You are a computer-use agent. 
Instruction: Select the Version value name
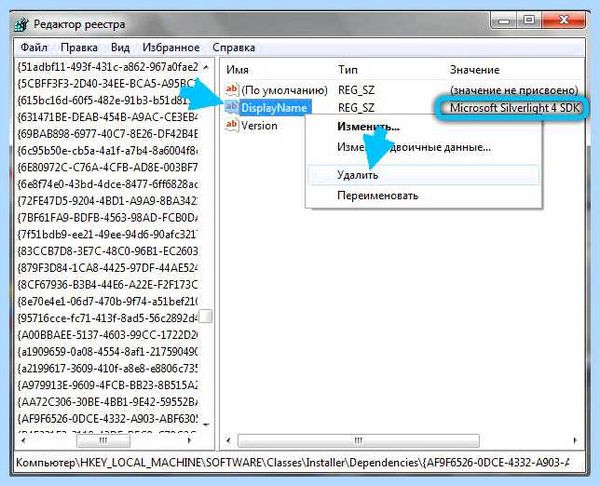coord(259,126)
